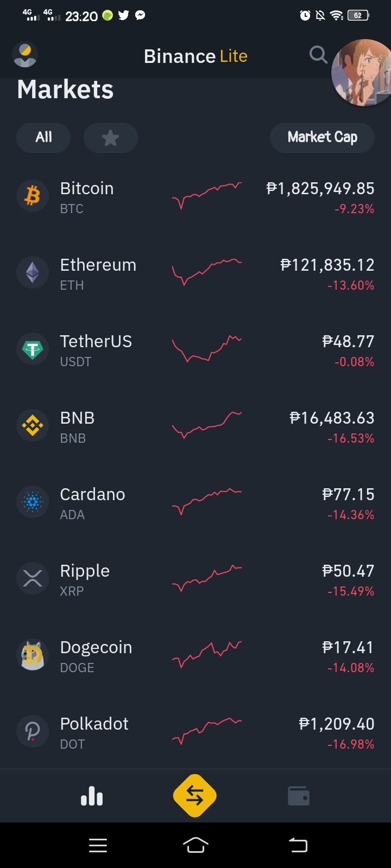
Task: Open Cardano ADA price chart
Action: (207, 501)
